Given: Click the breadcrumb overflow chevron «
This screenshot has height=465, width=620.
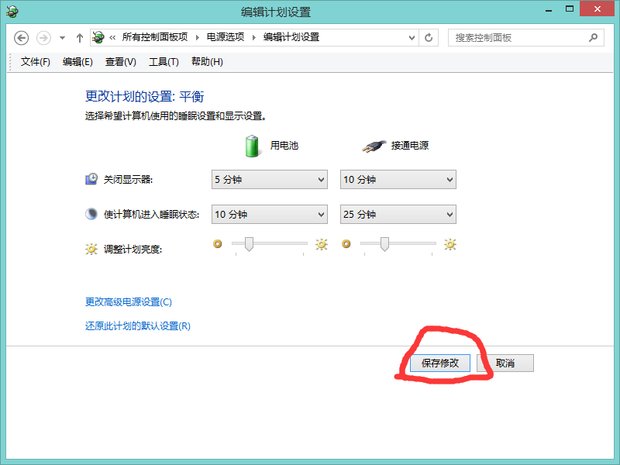Looking at the screenshot, I should coord(112,38).
